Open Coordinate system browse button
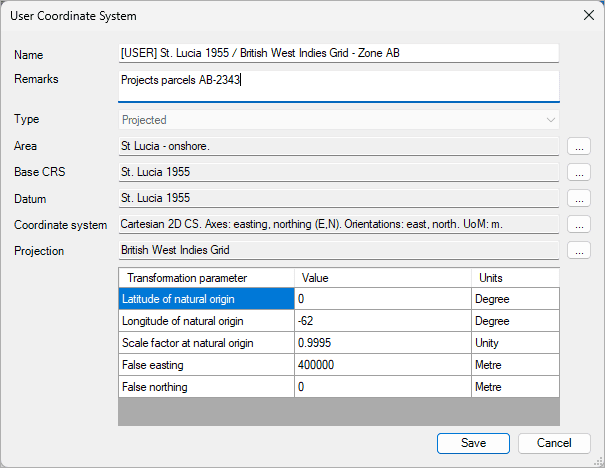605x468 pixels. click(x=579, y=224)
